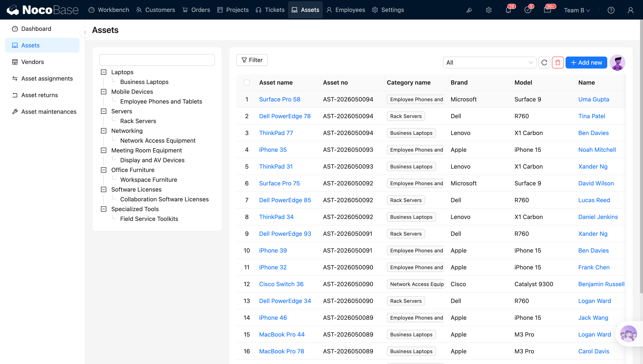The image size is (643, 364).
Task: Select Business Laptops in the category tree
Action: point(144,82)
